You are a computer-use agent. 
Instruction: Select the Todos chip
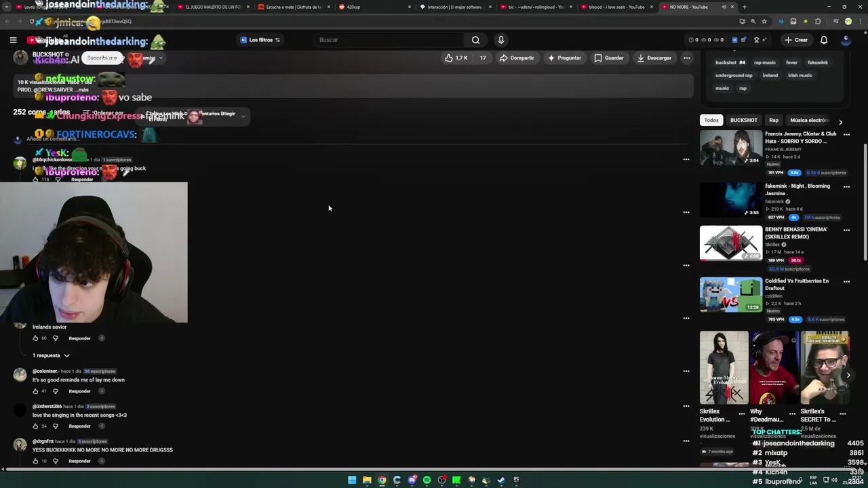pyautogui.click(x=711, y=120)
